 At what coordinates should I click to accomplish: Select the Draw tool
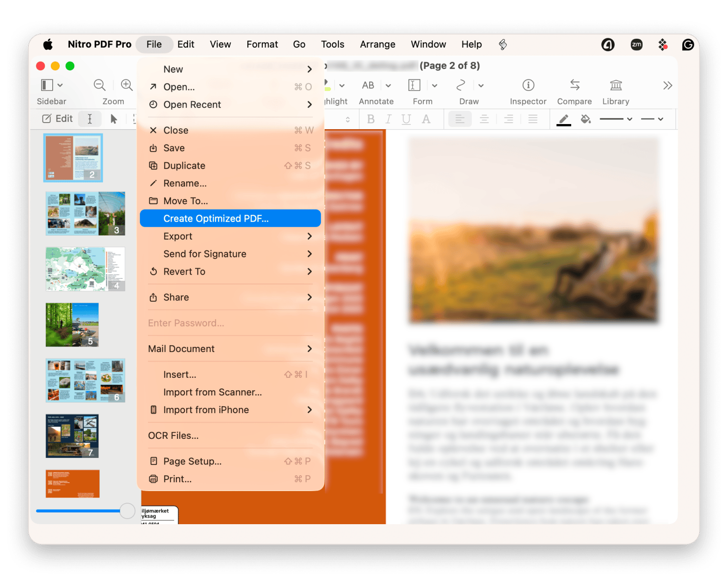click(x=461, y=85)
